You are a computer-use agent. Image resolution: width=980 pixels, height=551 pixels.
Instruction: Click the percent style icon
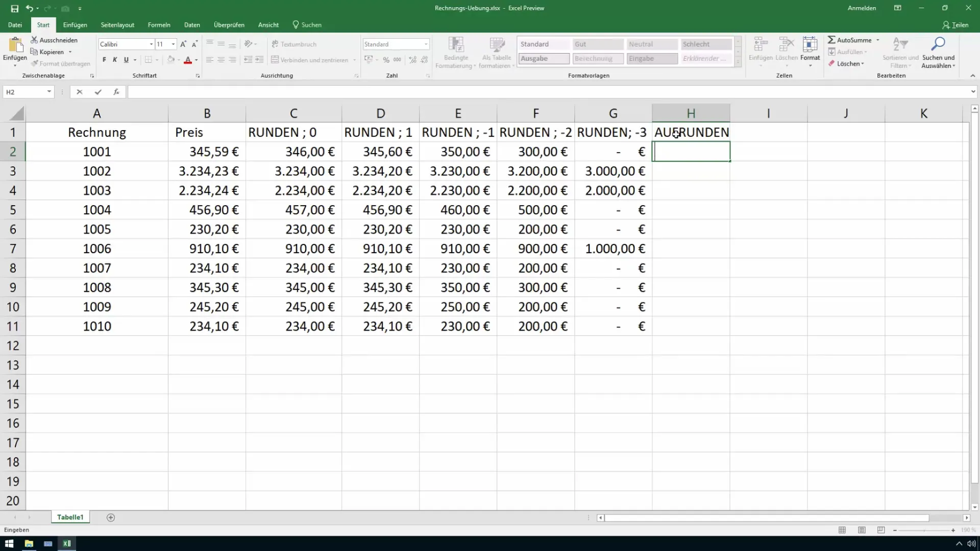(x=386, y=60)
